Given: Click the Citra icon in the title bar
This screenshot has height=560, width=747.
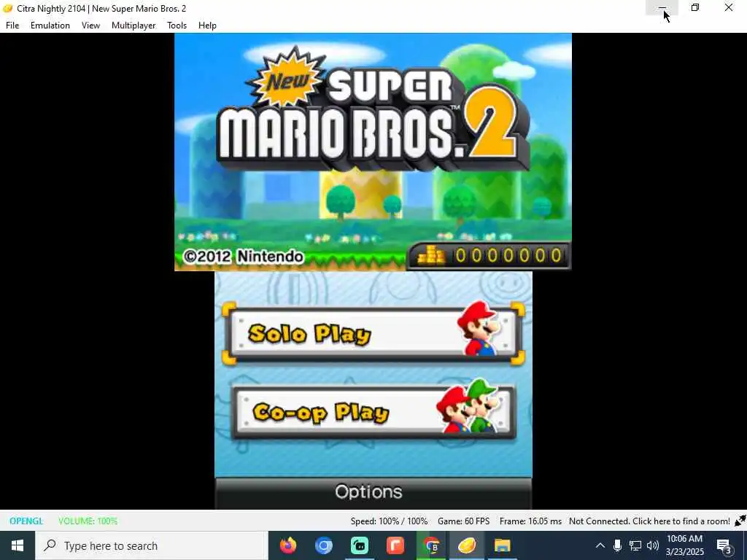Looking at the screenshot, I should point(7,9).
